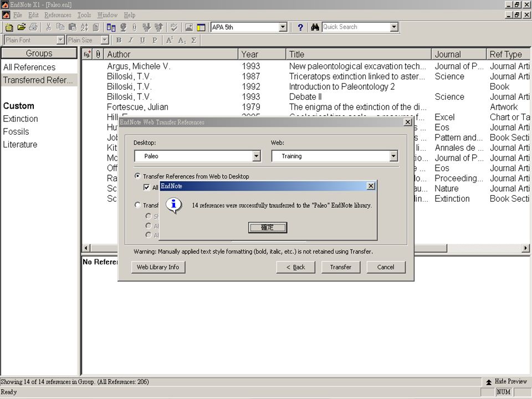Click horizontal scrollbar left arrow
The image size is (532, 399).
coord(86,248)
